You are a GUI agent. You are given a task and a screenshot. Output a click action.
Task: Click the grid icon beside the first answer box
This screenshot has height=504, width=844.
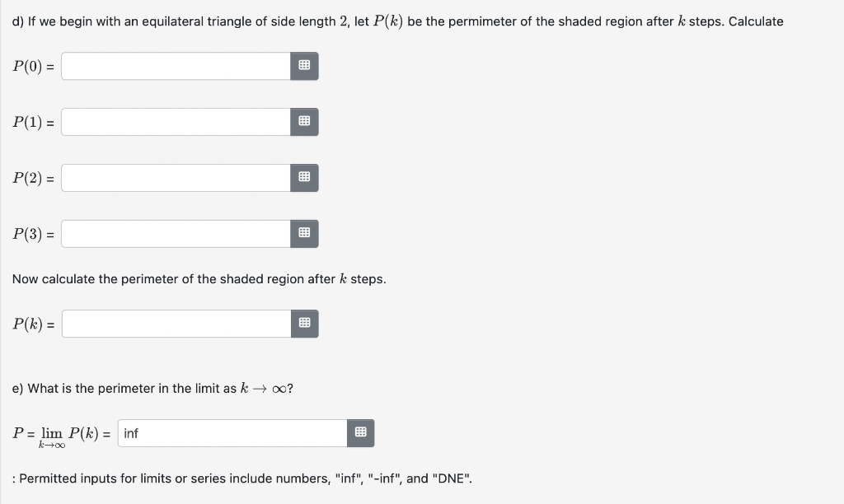click(x=304, y=66)
